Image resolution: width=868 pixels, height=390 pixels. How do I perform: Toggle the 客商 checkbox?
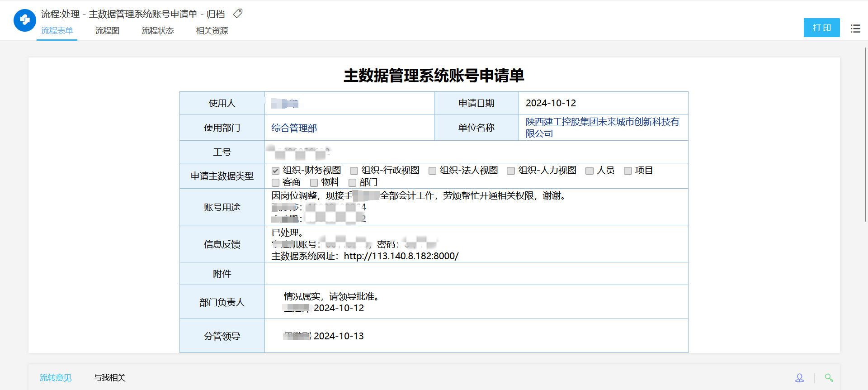click(275, 183)
